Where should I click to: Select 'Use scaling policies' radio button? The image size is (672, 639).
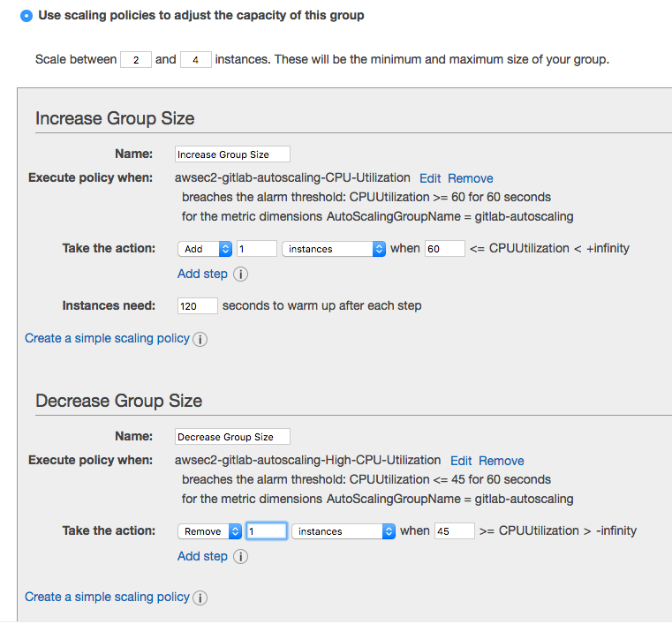26,16
